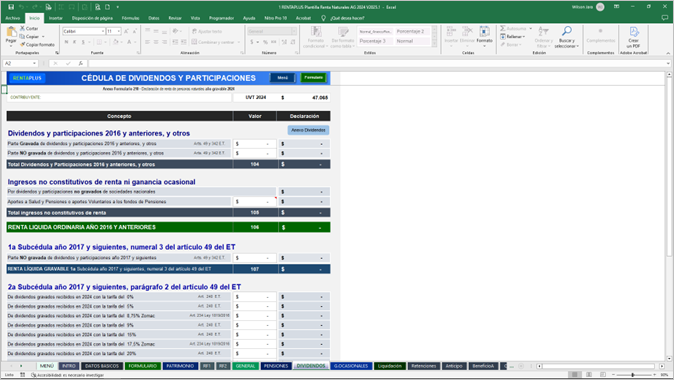
Task: Customize quick access toolbar arrow
Action: [x=117, y=7]
